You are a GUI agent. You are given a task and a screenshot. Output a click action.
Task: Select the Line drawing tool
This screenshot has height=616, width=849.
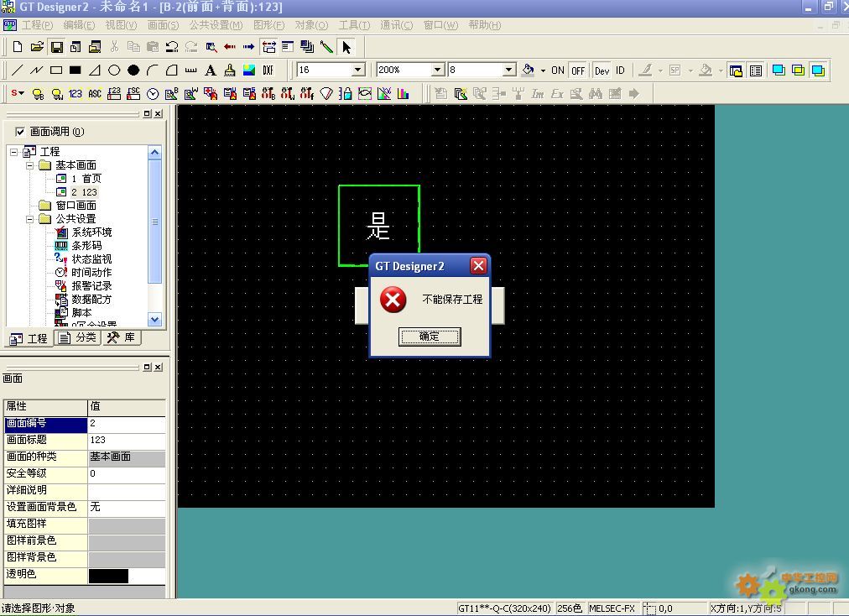[18, 70]
